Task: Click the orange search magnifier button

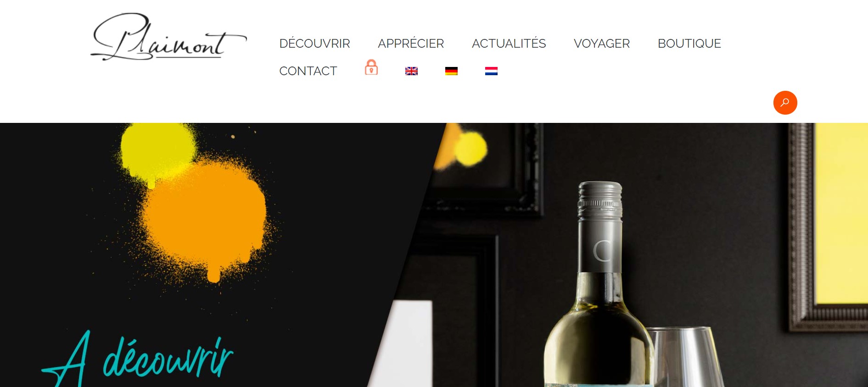Action: (785, 103)
